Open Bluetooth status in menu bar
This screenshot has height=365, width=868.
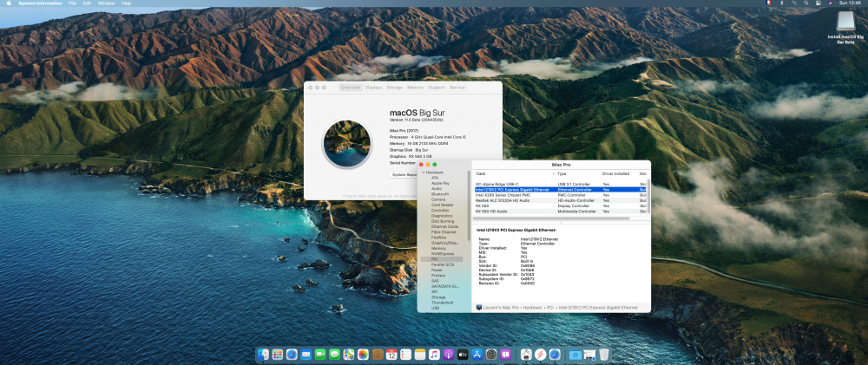[781, 3]
